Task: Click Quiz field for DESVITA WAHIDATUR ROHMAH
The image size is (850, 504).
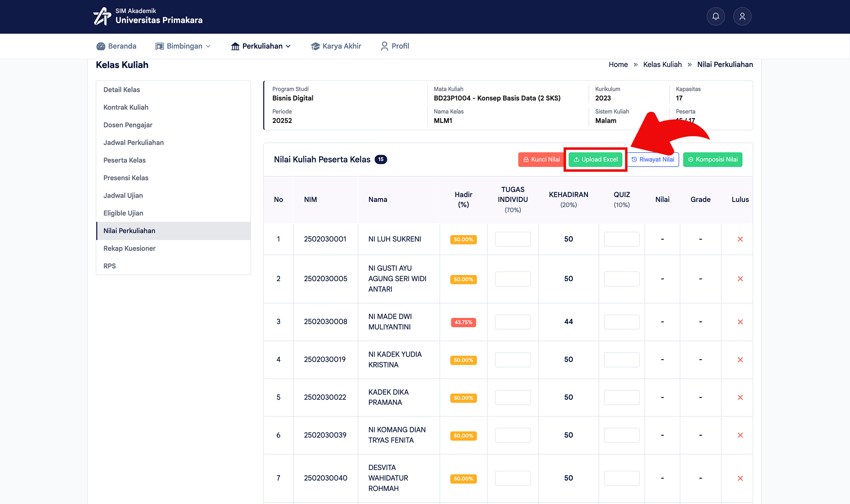Action: coord(622,478)
